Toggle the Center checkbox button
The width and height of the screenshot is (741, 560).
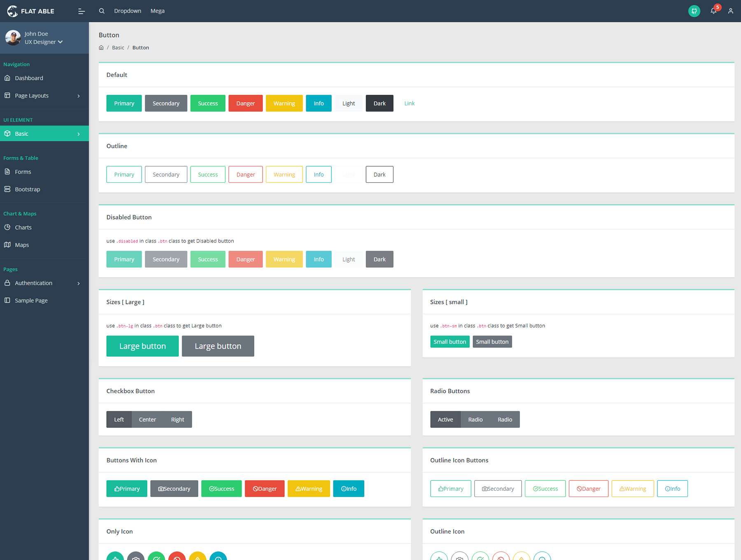click(147, 420)
